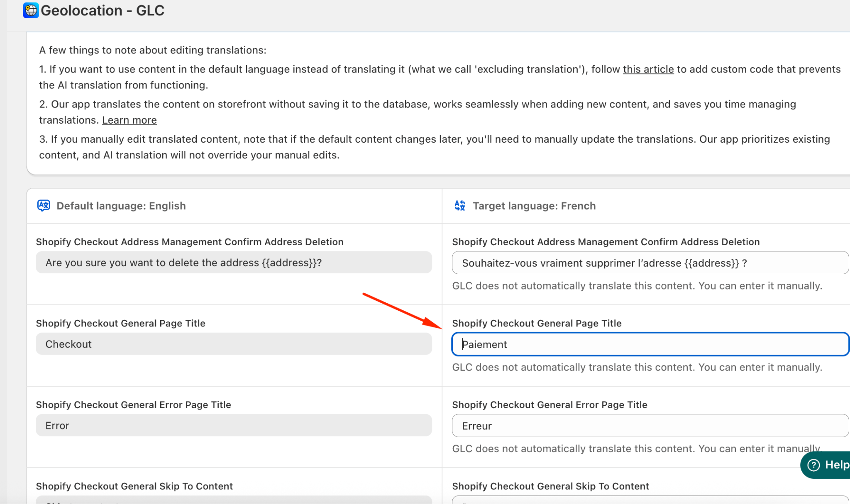The image size is (850, 504).
Task: Click the 'Default language: English' column header
Action: pos(121,206)
